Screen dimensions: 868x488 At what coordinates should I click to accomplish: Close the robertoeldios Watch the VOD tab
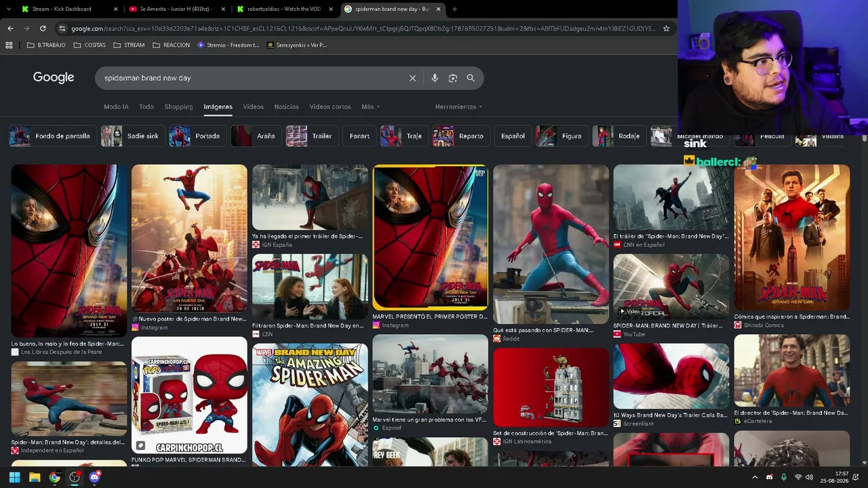click(330, 9)
